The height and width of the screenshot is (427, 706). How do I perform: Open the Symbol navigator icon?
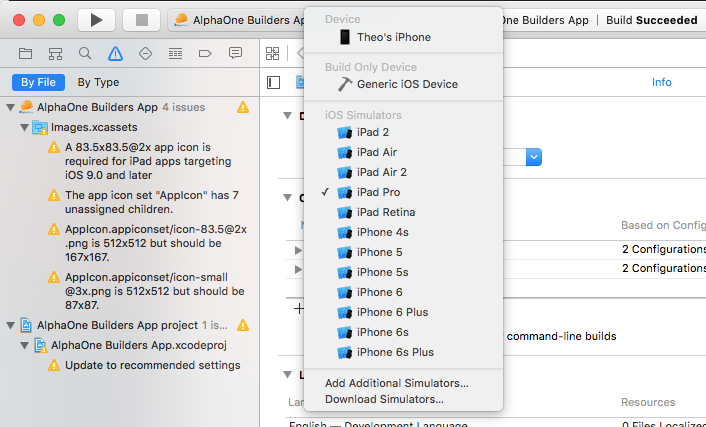click(55, 54)
